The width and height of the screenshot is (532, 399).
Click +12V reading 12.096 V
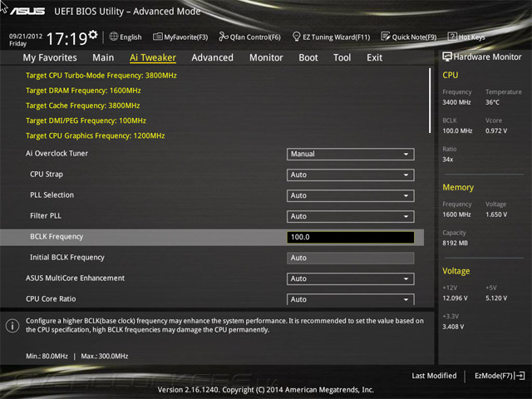click(455, 298)
